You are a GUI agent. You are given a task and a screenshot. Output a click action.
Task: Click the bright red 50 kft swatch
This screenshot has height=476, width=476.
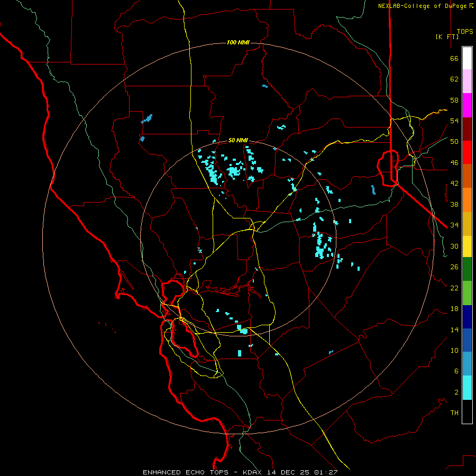pos(467,152)
